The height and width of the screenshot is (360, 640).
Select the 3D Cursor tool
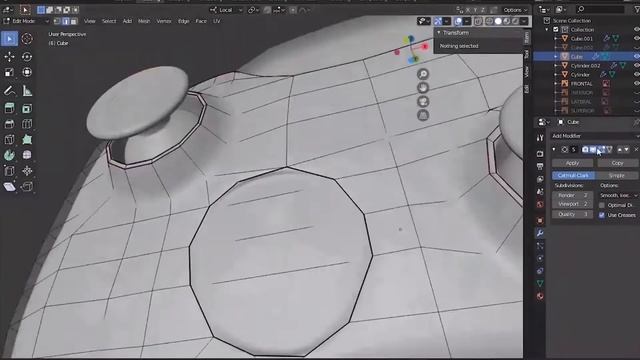click(x=27, y=39)
